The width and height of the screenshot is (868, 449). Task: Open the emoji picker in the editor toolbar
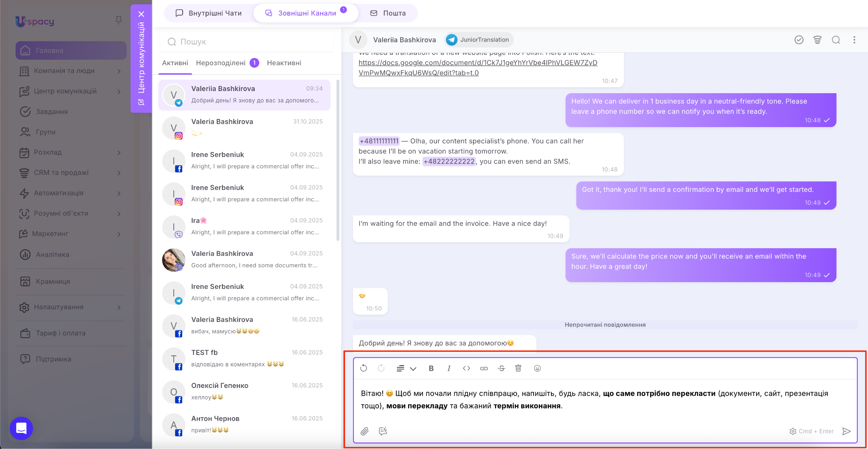click(x=537, y=369)
